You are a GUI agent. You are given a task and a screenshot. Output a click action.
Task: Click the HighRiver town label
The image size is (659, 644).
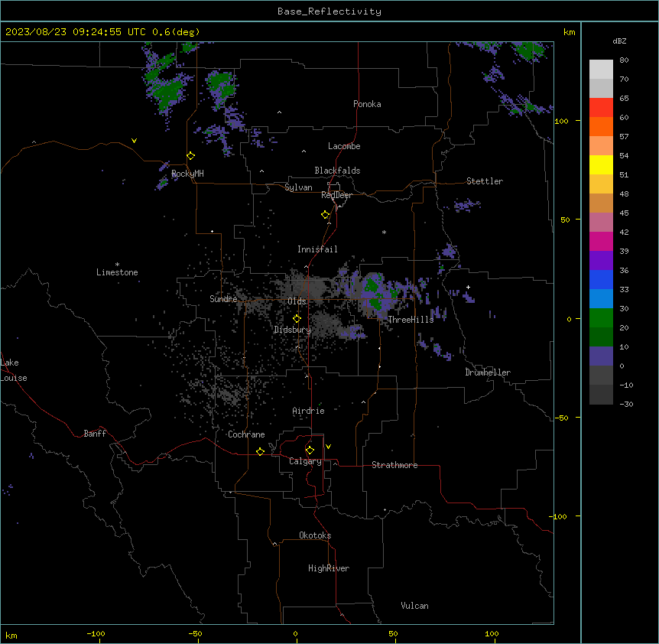tap(329, 568)
